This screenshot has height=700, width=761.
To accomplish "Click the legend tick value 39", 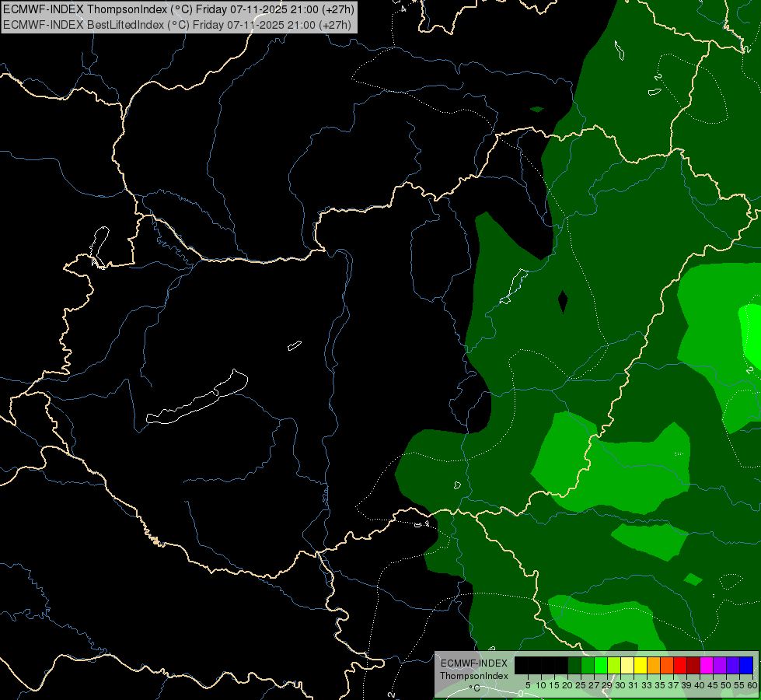I will (686, 685).
